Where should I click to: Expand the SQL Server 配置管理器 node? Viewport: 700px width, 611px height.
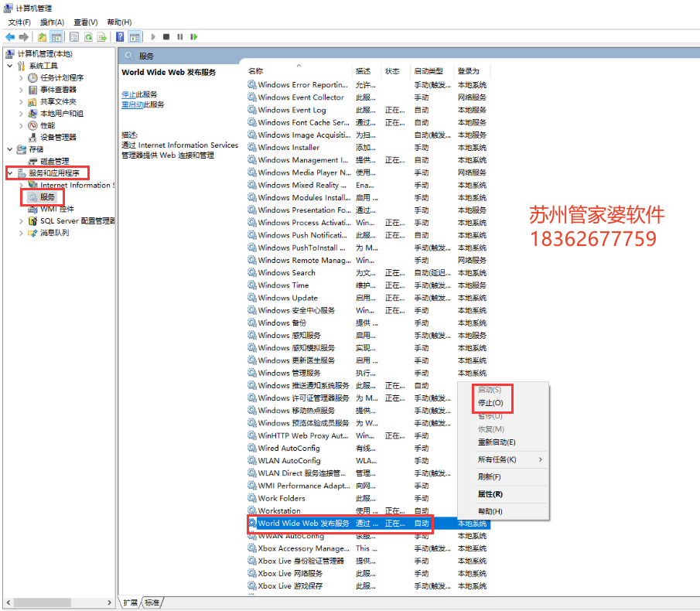(x=21, y=220)
